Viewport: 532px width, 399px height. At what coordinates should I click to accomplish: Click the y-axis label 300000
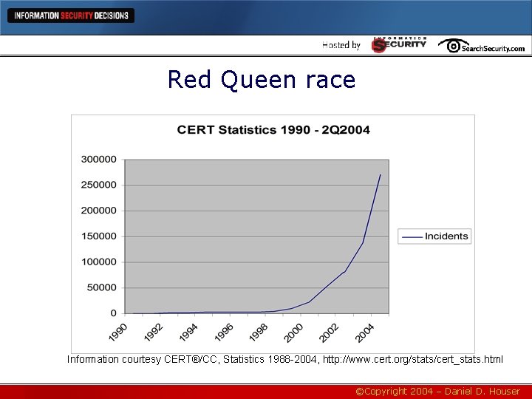coord(99,159)
